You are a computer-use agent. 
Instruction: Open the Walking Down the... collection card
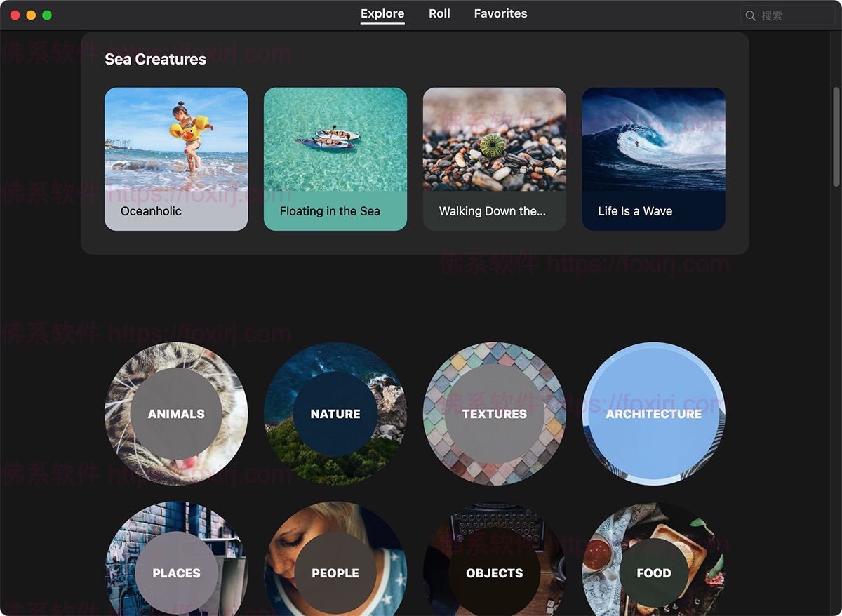pos(495,159)
